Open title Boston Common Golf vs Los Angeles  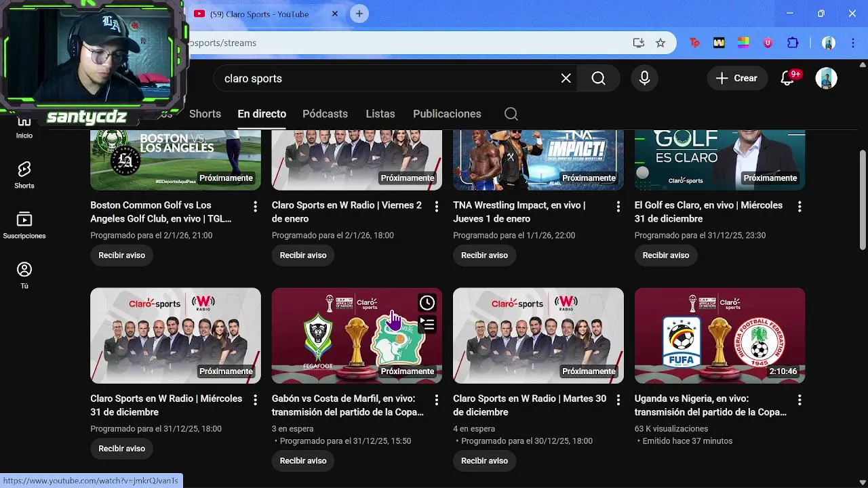(x=161, y=211)
